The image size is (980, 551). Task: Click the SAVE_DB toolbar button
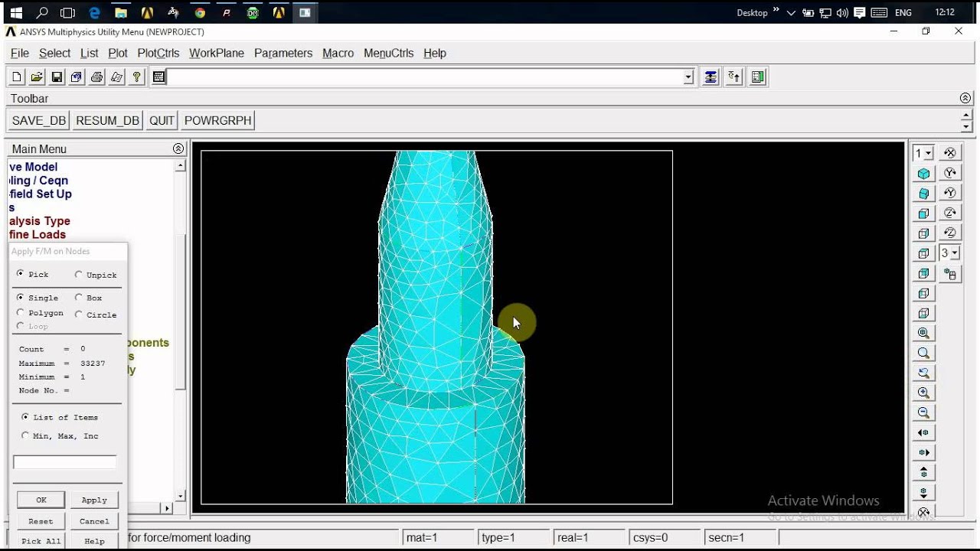(39, 120)
